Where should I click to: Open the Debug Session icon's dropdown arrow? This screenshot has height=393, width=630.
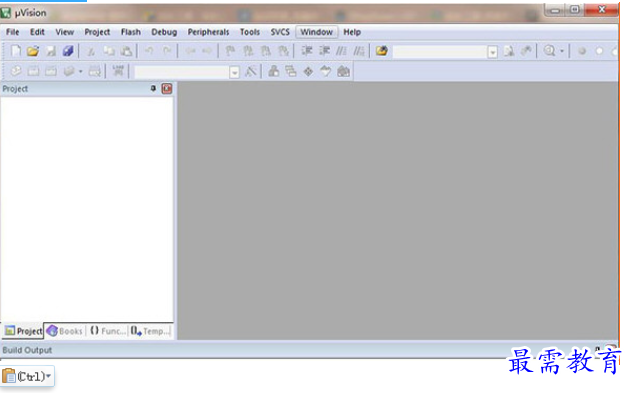[x=562, y=51]
